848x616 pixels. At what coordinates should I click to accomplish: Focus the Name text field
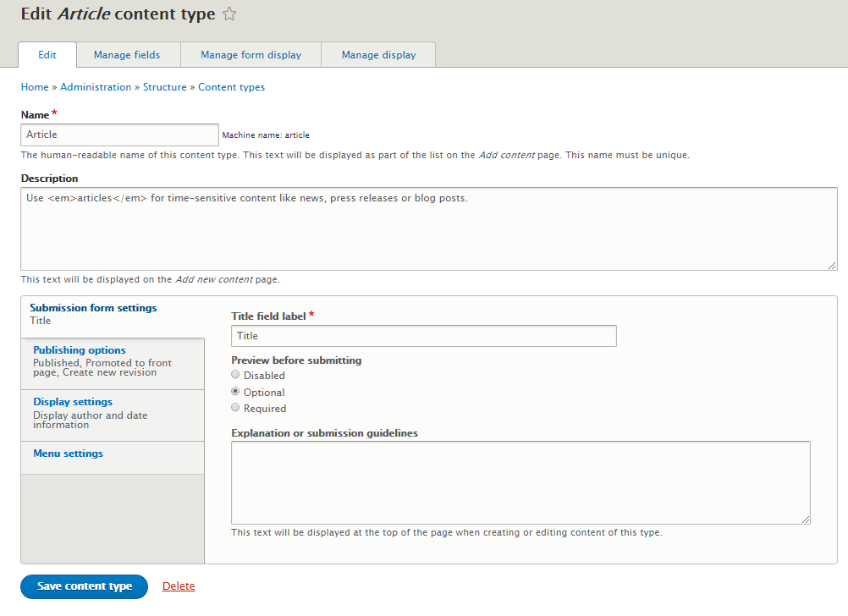click(119, 135)
